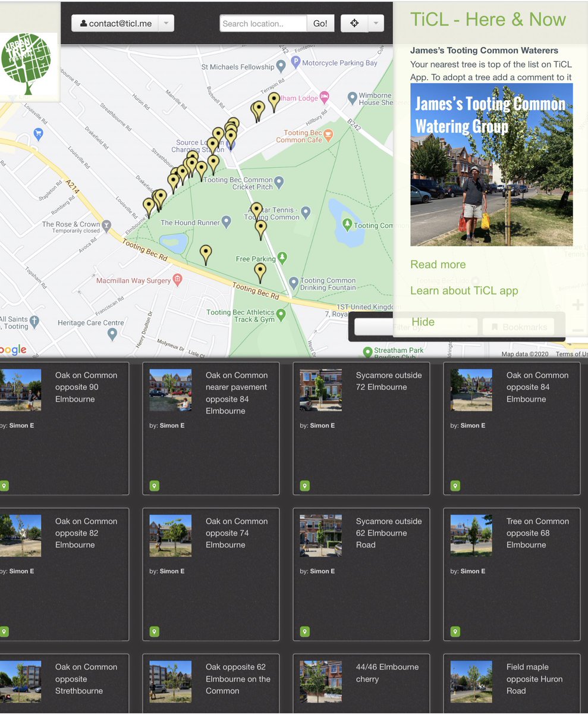This screenshot has width=588, height=714.
Task: Click the location badge on Oak opposite 84 Elmbourne card
Action: point(455,486)
